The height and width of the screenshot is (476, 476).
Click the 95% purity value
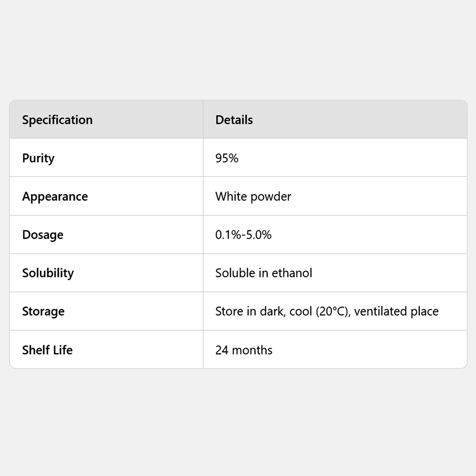click(227, 158)
